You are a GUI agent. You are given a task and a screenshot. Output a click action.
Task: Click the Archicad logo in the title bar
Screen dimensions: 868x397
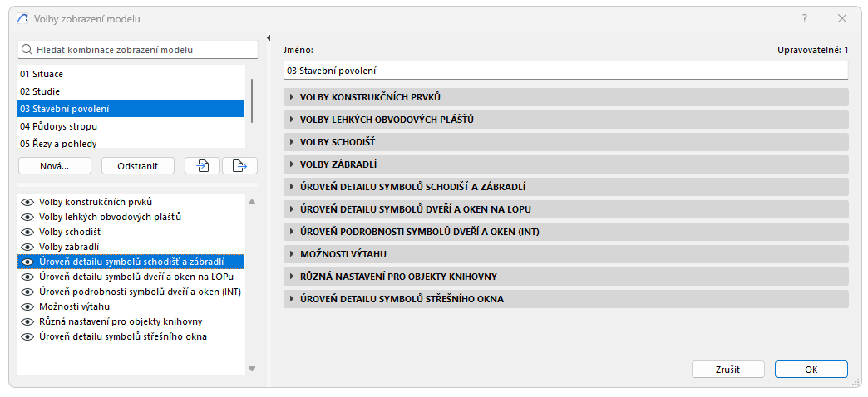pyautogui.click(x=22, y=19)
